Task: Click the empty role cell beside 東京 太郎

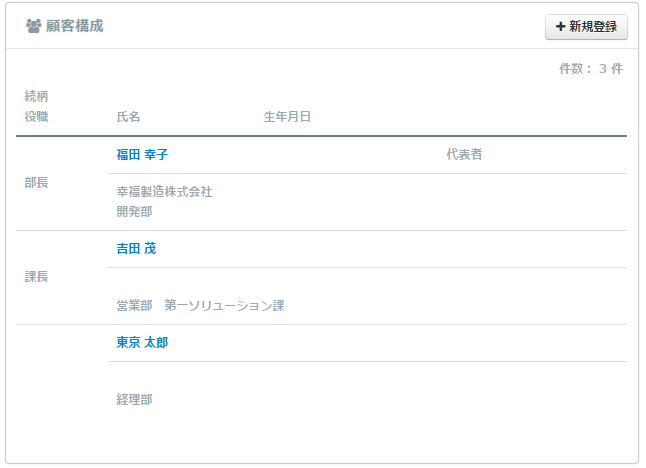Action: [x=62, y=370]
